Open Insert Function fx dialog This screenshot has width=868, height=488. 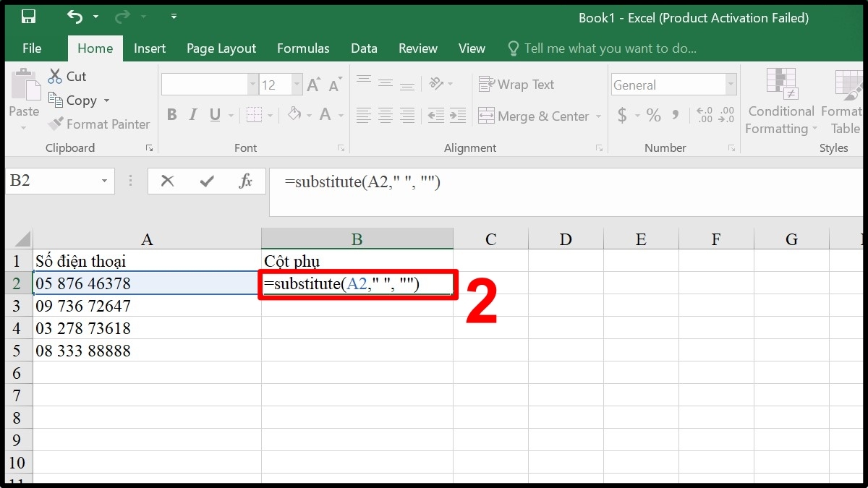pos(245,181)
